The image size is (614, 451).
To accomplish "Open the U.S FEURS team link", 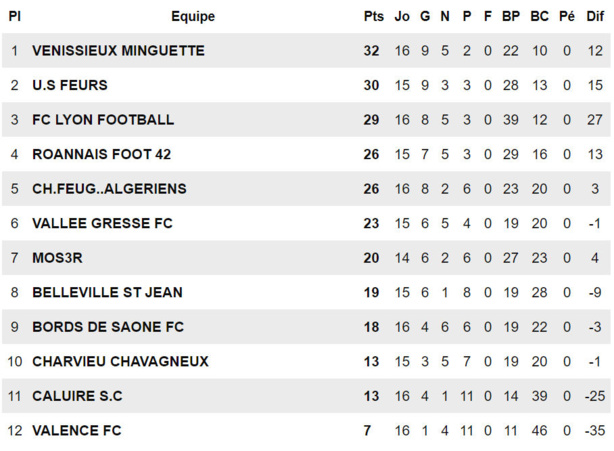I will point(70,85).
